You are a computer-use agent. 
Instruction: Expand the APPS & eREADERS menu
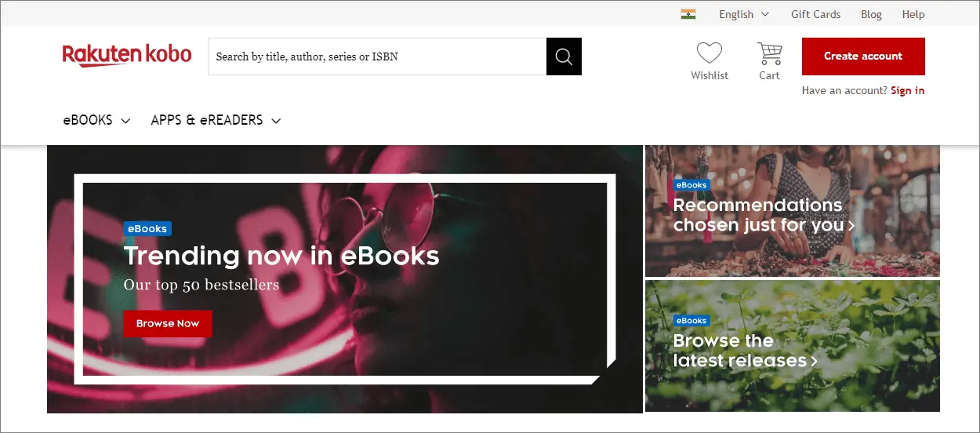pos(216,120)
